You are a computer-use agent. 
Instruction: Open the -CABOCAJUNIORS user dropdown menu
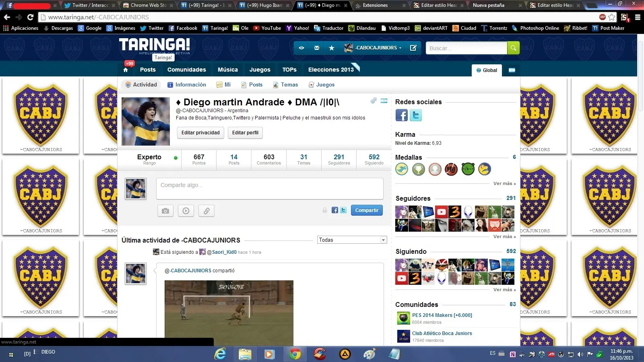click(373, 48)
